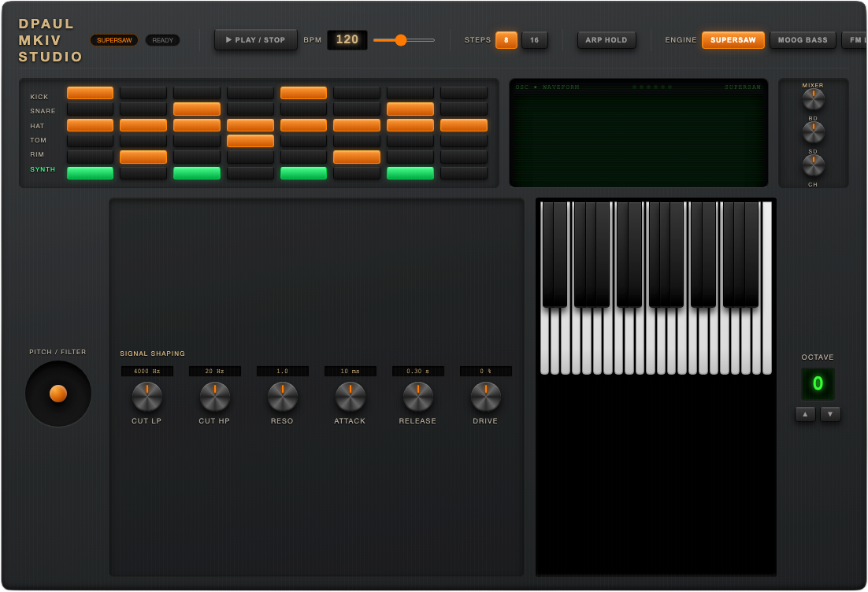
Task: Raise the octave with the up arrow
Action: pos(805,414)
